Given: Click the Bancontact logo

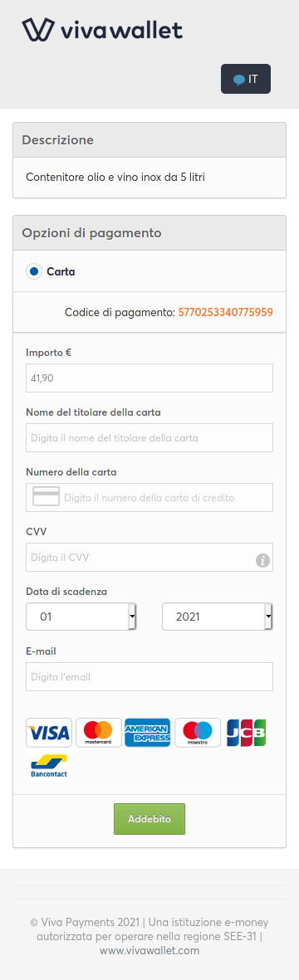Looking at the screenshot, I should [49, 766].
